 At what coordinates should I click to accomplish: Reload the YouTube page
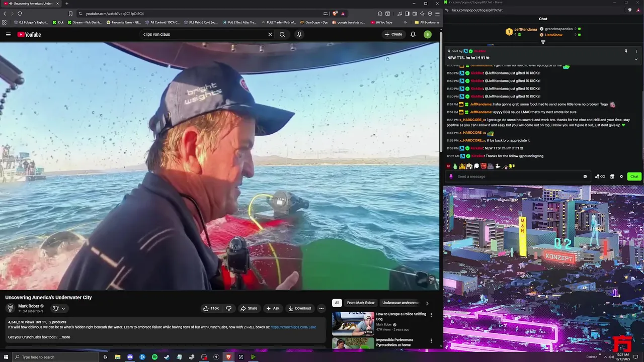[20, 14]
